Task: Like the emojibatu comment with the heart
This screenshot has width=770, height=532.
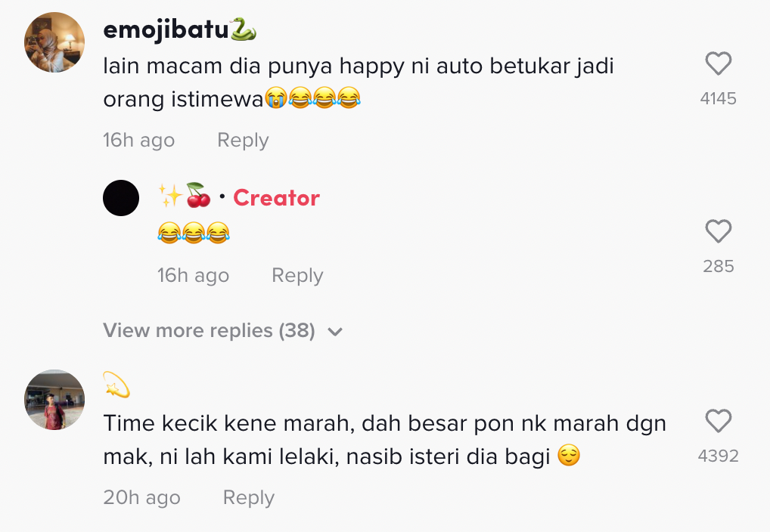Action: tap(718, 64)
